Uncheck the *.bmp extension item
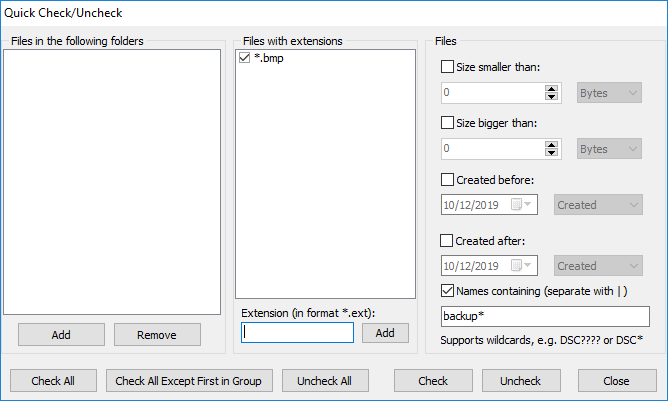The image size is (668, 401). click(x=245, y=59)
